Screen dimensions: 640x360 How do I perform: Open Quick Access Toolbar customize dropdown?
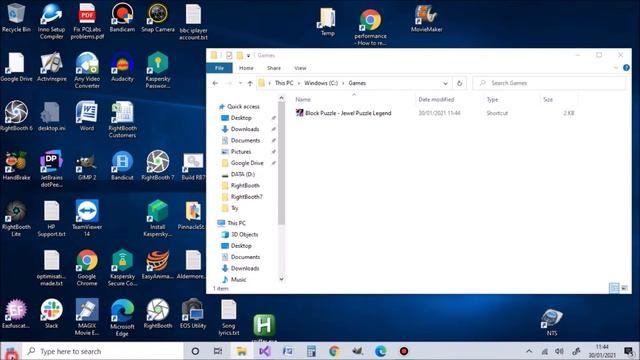coord(248,56)
